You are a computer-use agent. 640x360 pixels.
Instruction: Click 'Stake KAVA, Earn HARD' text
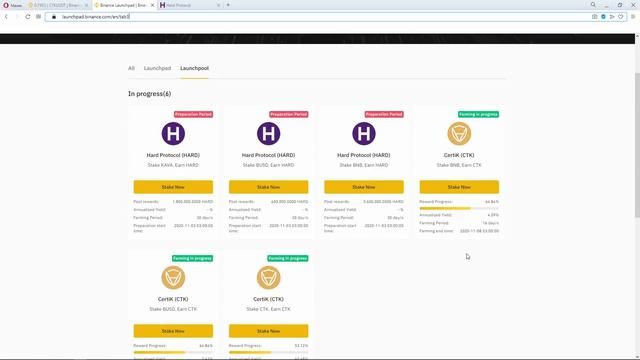pyautogui.click(x=173, y=165)
